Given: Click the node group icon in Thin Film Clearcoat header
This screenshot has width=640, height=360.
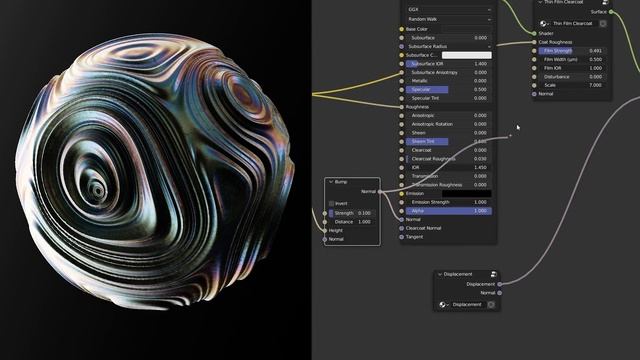Looking at the screenshot, I should pos(605,2).
